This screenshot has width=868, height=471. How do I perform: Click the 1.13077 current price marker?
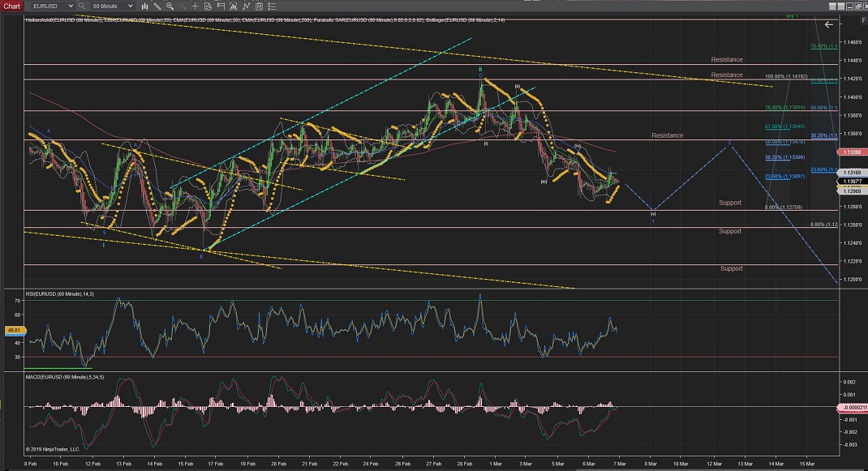click(x=852, y=182)
